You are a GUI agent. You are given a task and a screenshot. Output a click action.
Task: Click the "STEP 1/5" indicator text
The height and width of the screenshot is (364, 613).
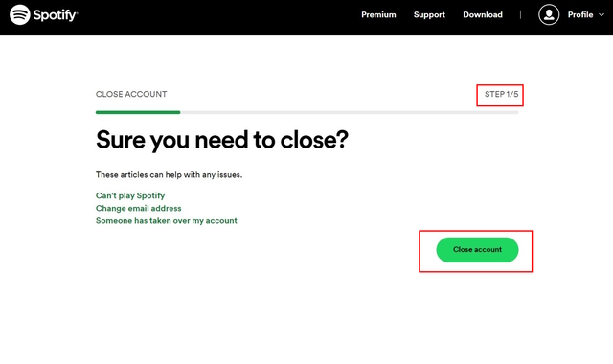tap(501, 94)
